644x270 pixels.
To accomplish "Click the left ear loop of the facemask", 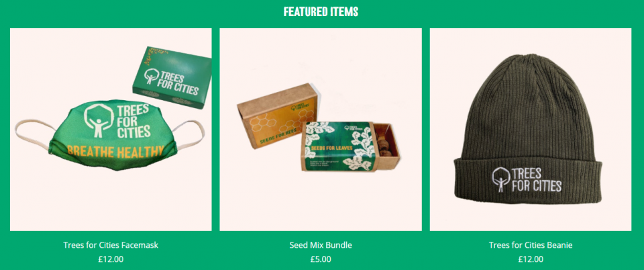I will click(x=33, y=132).
